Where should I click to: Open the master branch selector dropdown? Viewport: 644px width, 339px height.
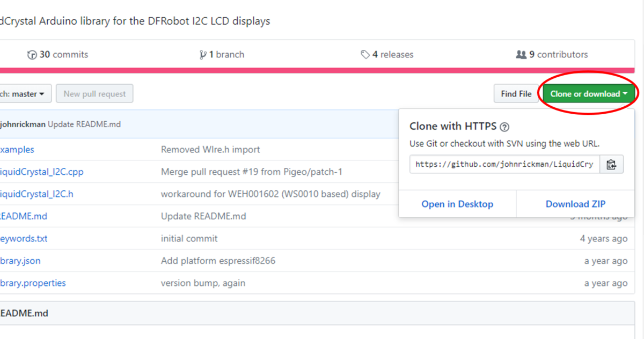coord(25,94)
